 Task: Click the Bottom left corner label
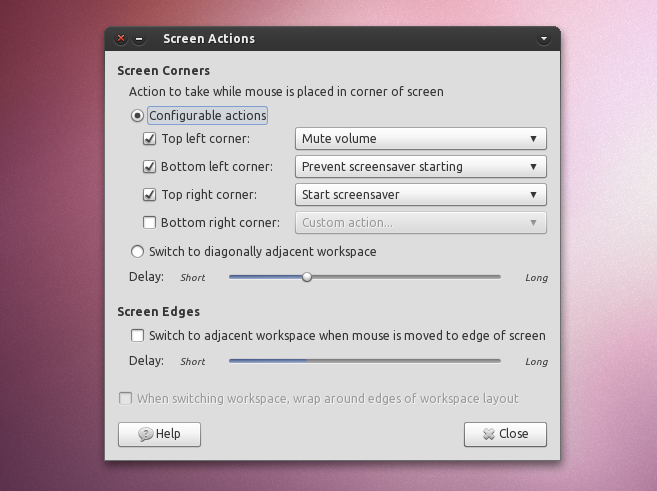pyautogui.click(x=217, y=167)
